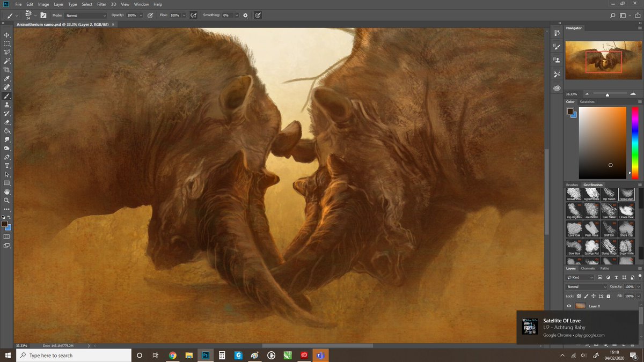Image resolution: width=644 pixels, height=362 pixels.
Task: Open the brush Opacity dropdown arrow
Action: (141, 16)
